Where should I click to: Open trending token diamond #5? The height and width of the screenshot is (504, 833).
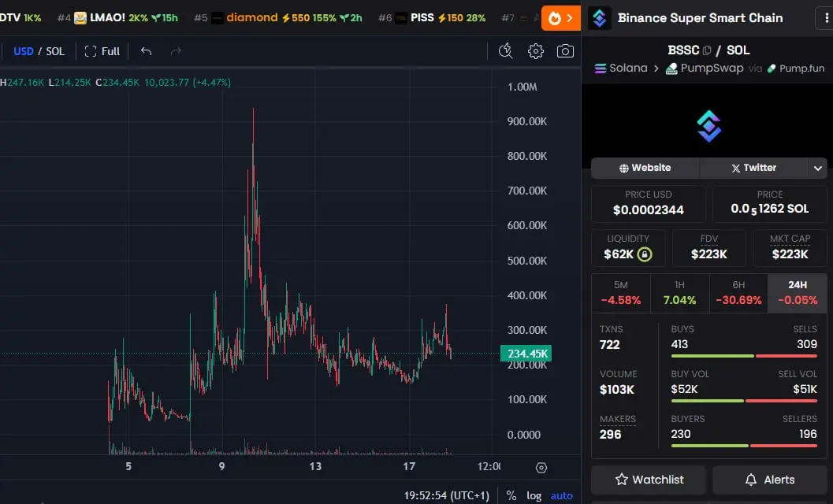[278, 18]
